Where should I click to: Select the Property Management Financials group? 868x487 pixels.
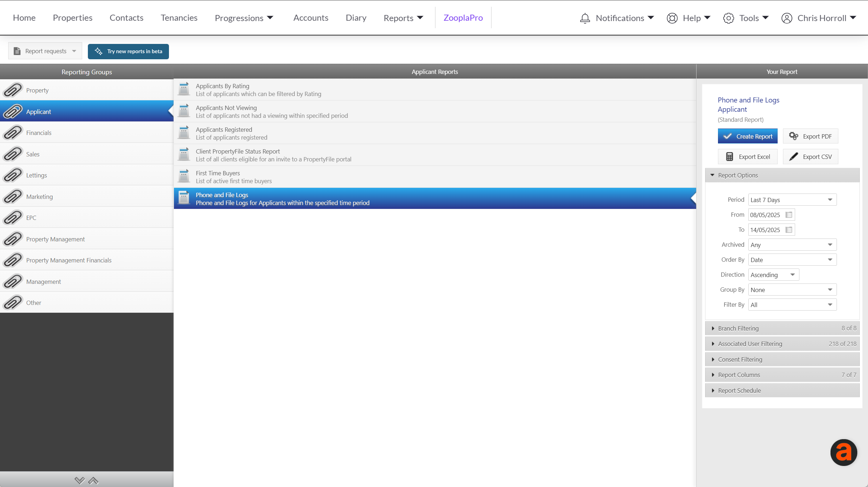pos(87,260)
